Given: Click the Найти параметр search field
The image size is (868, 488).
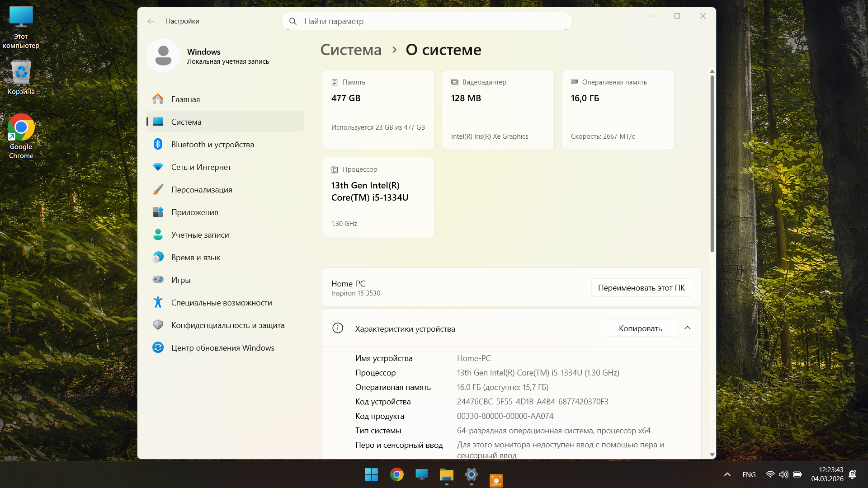Looking at the screenshot, I should (x=427, y=21).
